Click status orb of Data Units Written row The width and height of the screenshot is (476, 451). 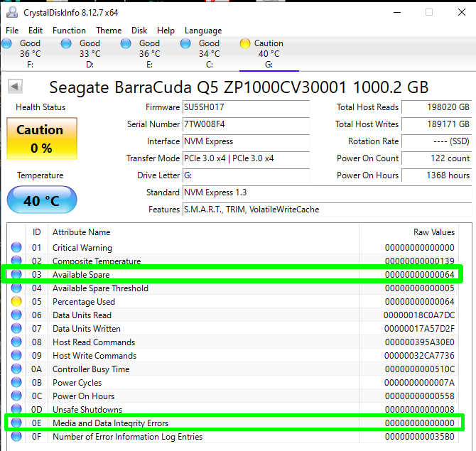[16, 328]
